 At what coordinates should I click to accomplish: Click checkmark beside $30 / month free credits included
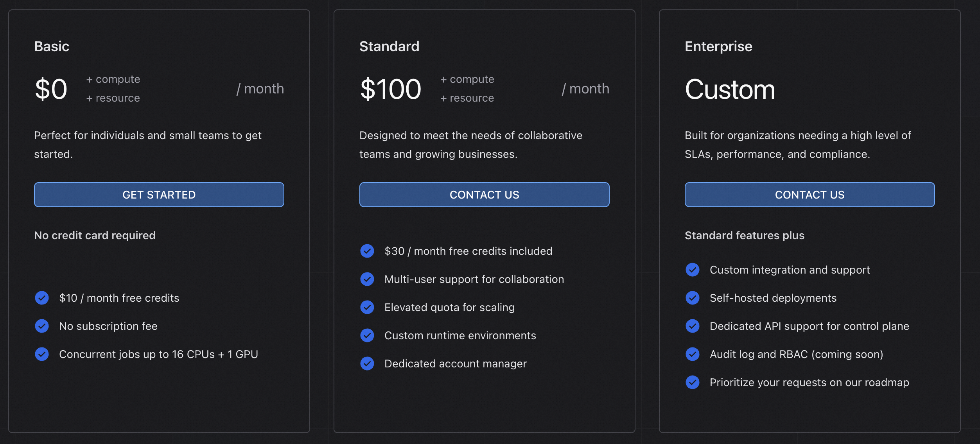(x=367, y=251)
